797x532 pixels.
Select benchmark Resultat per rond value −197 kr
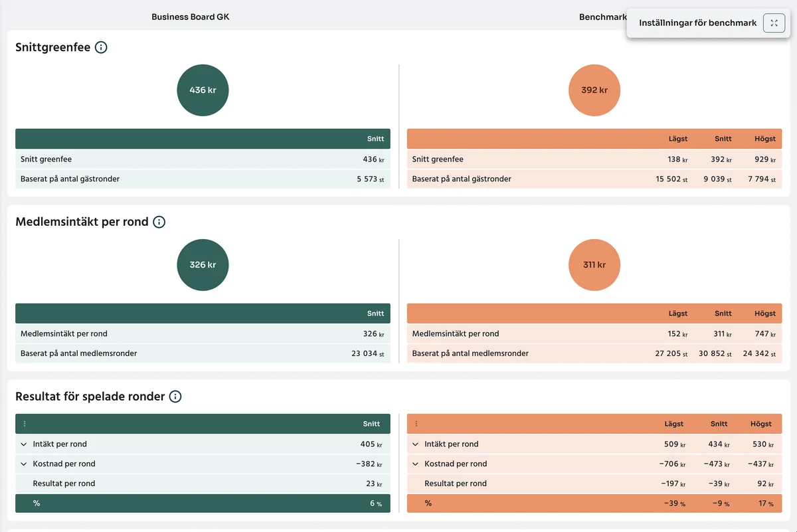coord(673,484)
